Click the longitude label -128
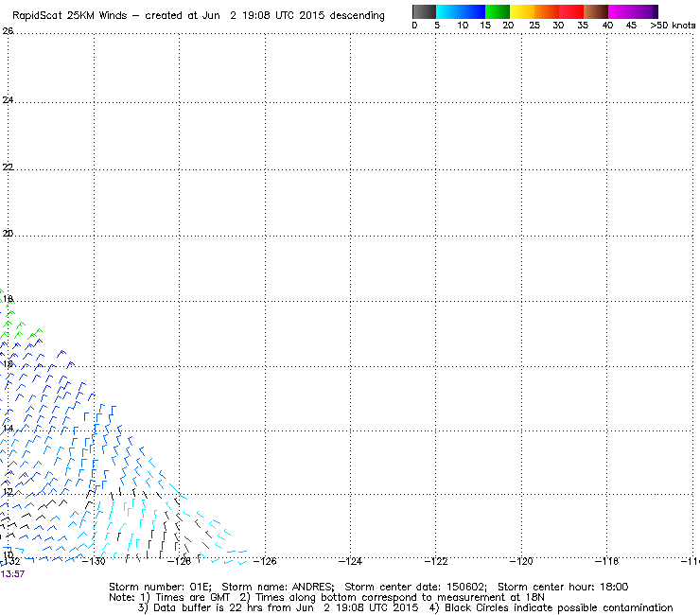The image size is (700, 615). (x=179, y=561)
